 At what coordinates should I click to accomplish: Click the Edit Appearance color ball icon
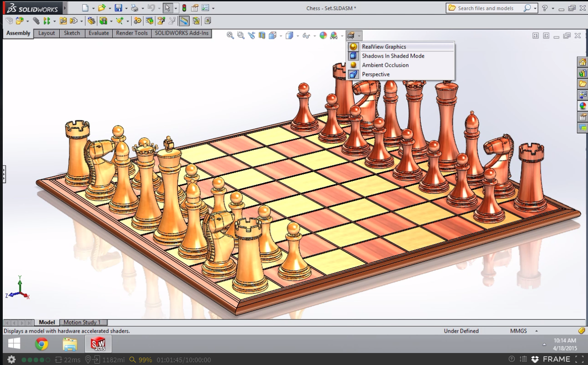coord(323,36)
